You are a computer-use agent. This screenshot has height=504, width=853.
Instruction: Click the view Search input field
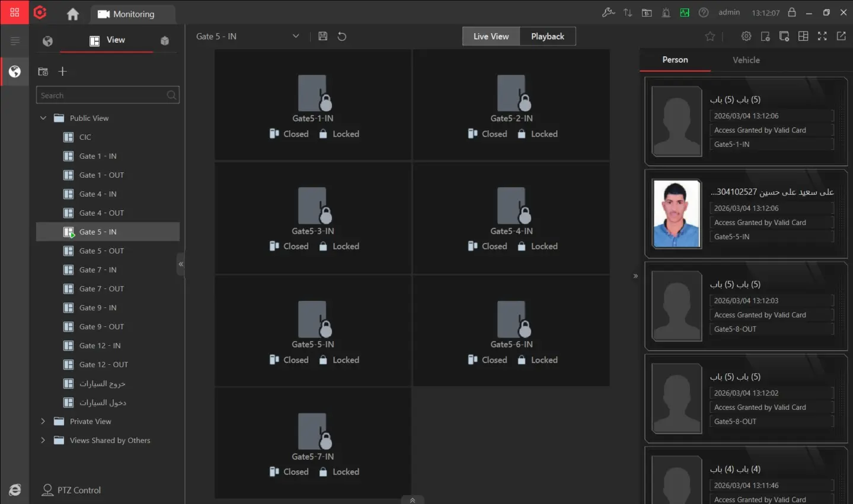tap(108, 95)
